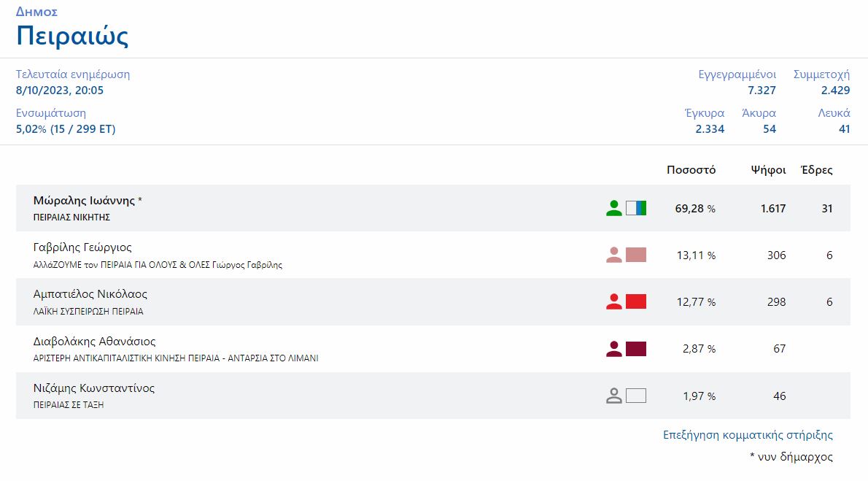Image resolution: width=868 pixels, height=481 pixels.
Task: Click the Ψήφοι column header
Action: coord(768,170)
